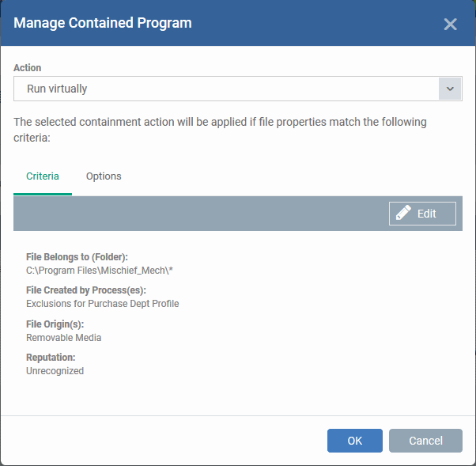Screen dimensions: 476x466
Task: Open the Run virtually combo box
Action: coord(238,89)
